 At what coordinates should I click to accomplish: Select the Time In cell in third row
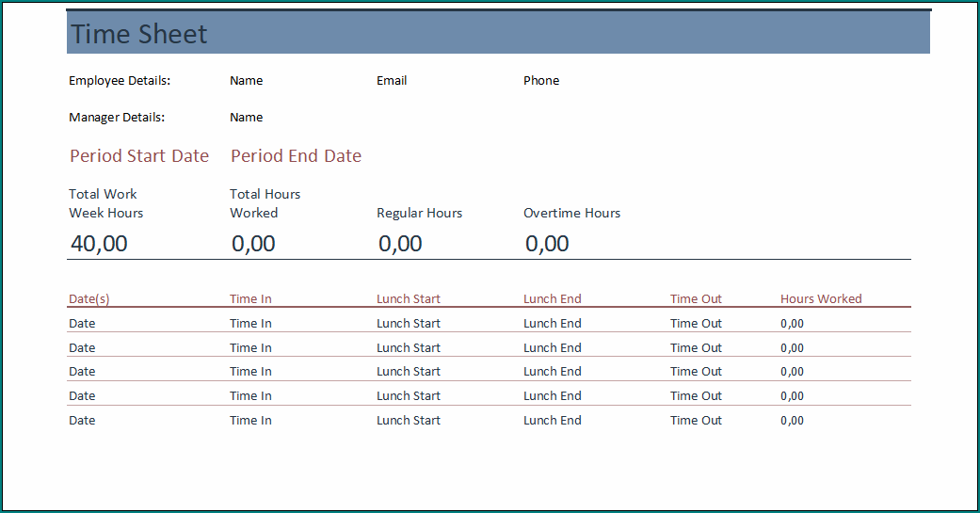250,372
